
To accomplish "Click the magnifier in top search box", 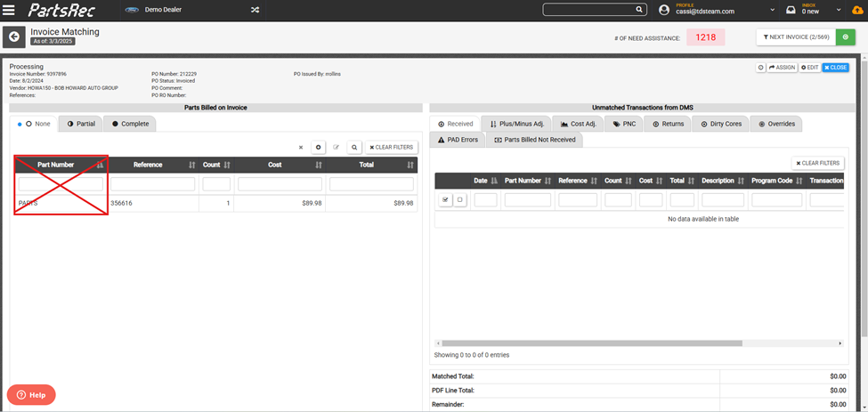I will coord(639,10).
